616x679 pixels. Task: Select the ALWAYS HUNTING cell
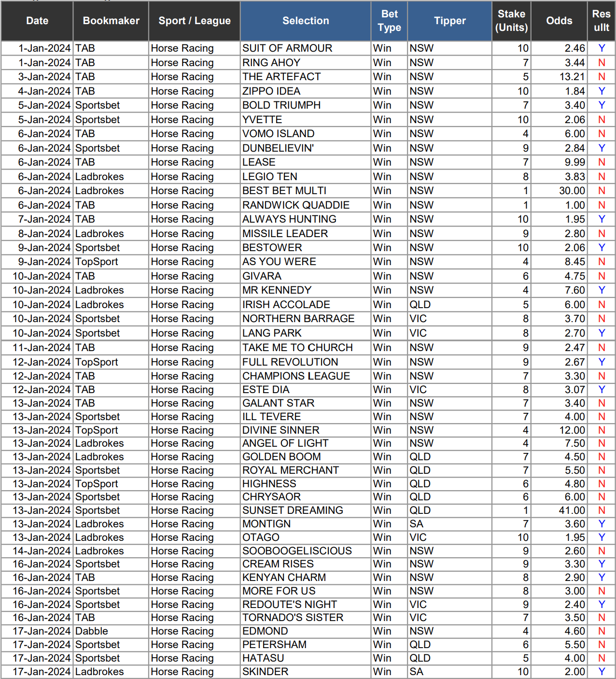tap(306, 219)
